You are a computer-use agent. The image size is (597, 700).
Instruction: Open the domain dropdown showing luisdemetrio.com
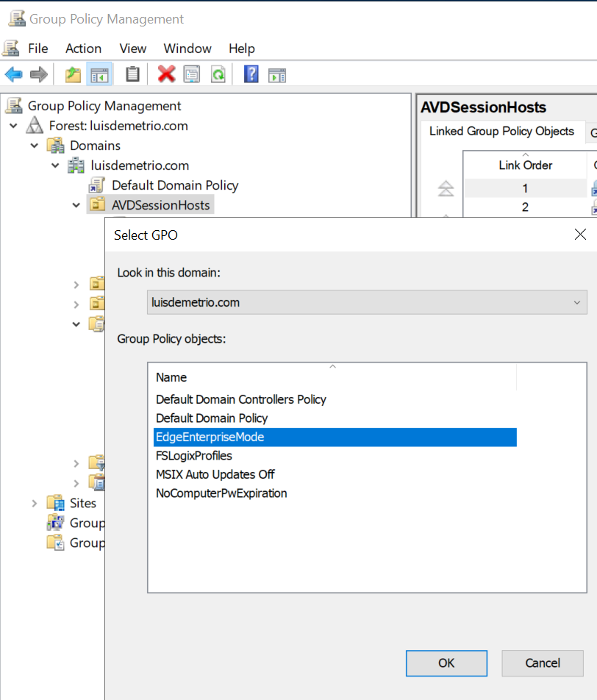pyautogui.click(x=367, y=302)
